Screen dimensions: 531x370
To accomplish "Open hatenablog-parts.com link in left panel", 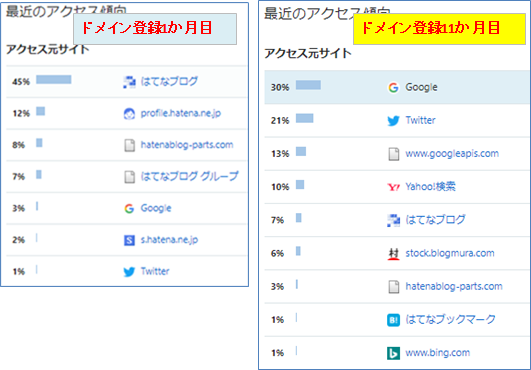I will click(x=187, y=145).
